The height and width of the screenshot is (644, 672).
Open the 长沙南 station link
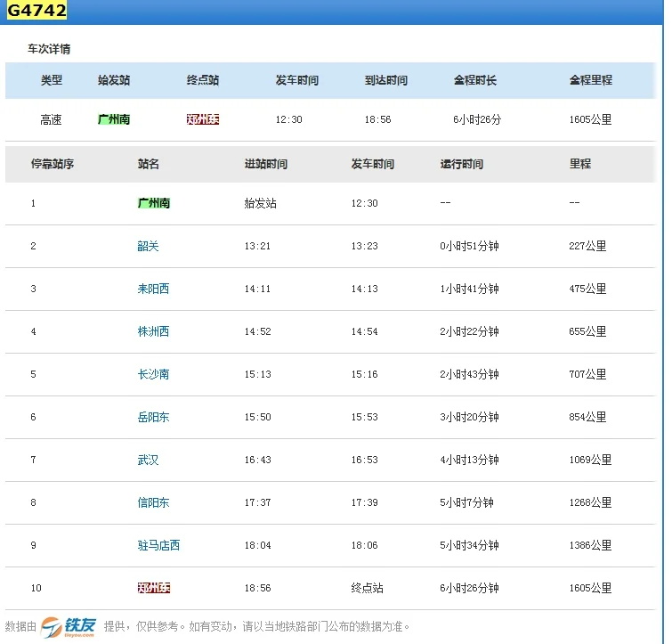click(153, 374)
